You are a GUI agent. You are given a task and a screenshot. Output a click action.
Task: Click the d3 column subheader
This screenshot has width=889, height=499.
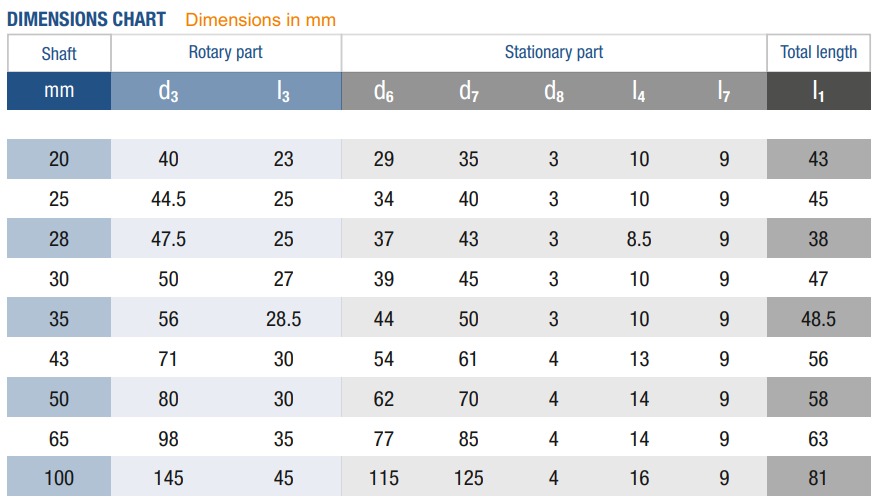(x=168, y=91)
